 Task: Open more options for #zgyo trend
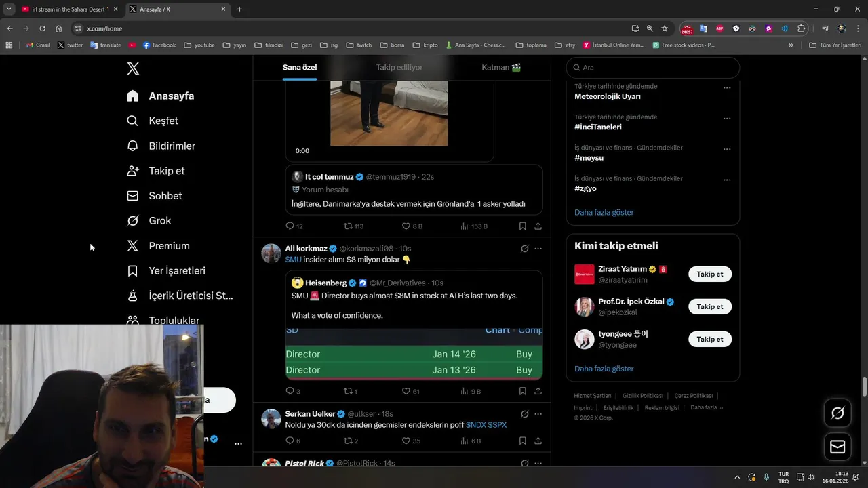[x=727, y=180]
